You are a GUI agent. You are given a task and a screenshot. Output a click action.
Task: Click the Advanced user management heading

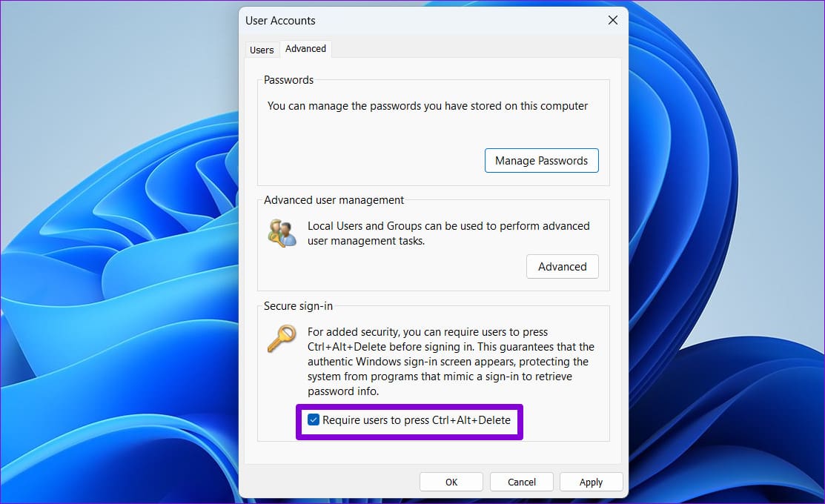pyautogui.click(x=334, y=200)
